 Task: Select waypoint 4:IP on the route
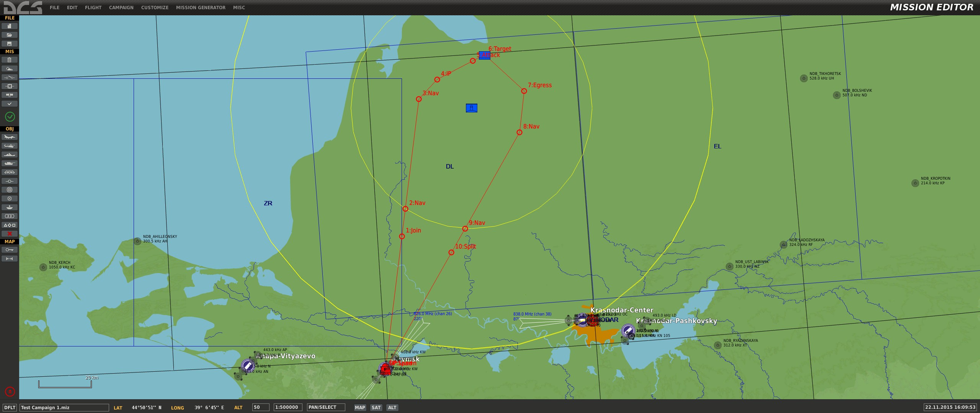pyautogui.click(x=437, y=80)
